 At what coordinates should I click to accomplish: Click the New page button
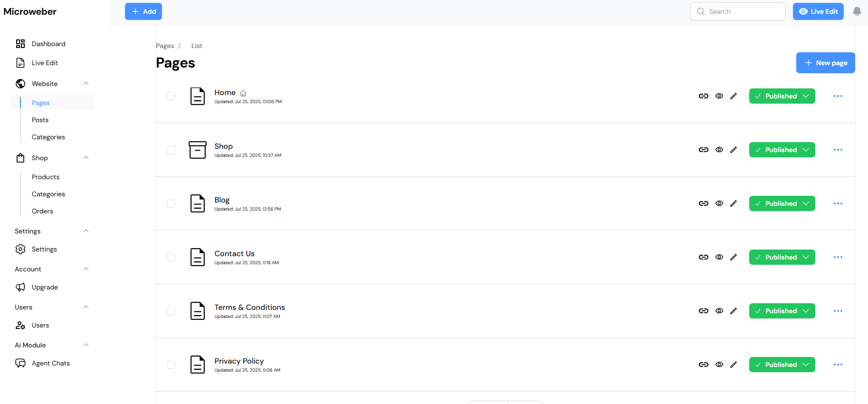[825, 63]
